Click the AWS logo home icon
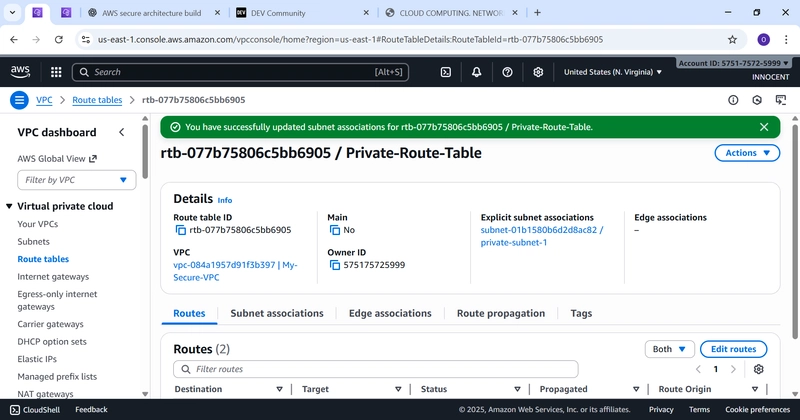This screenshot has width=800, height=420. point(20,72)
